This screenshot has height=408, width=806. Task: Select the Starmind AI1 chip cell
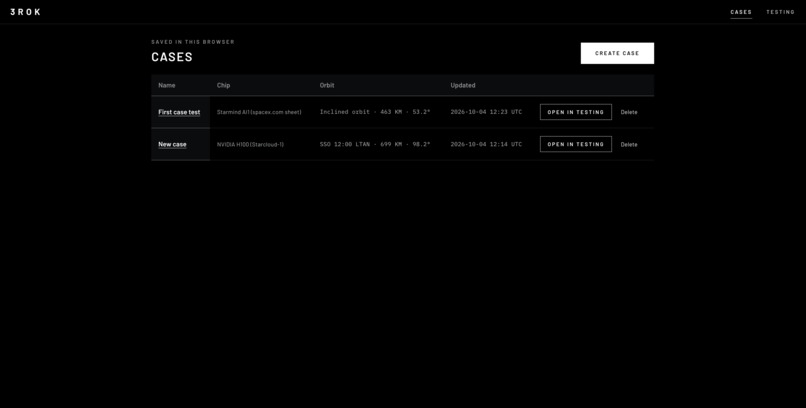[x=259, y=112]
